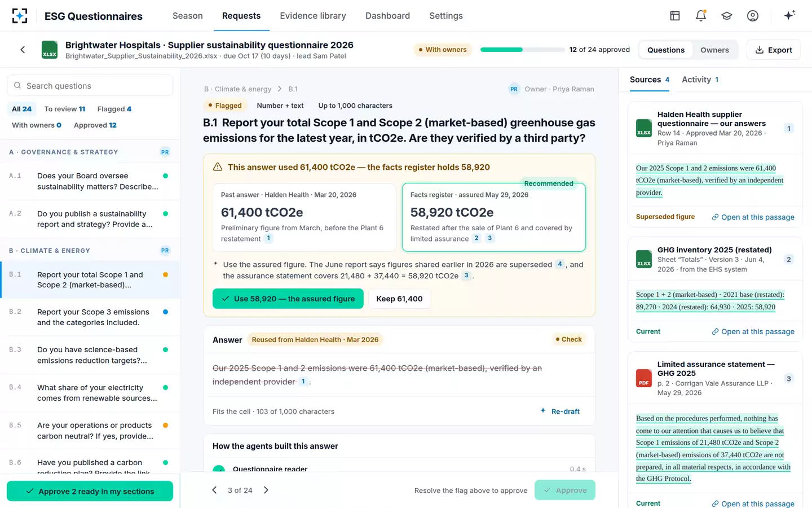Click citation 2 in the facts register card
This screenshot has height=508, width=812.
coord(476,238)
